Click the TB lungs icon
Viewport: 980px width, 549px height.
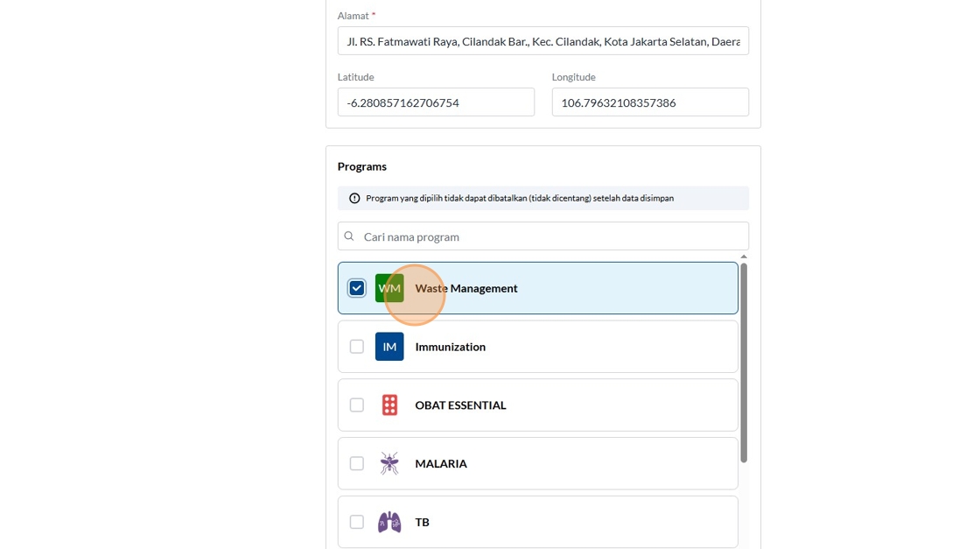coord(389,522)
